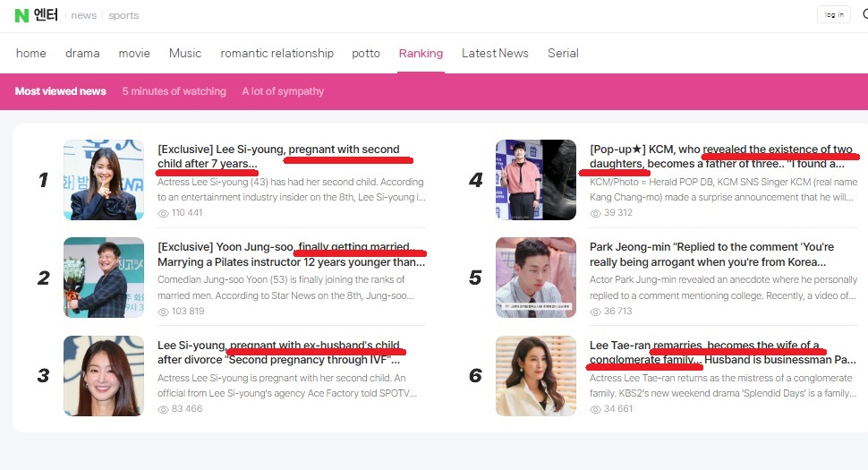Click summary 'Actor Park Jung-min revealed'

pos(723,287)
